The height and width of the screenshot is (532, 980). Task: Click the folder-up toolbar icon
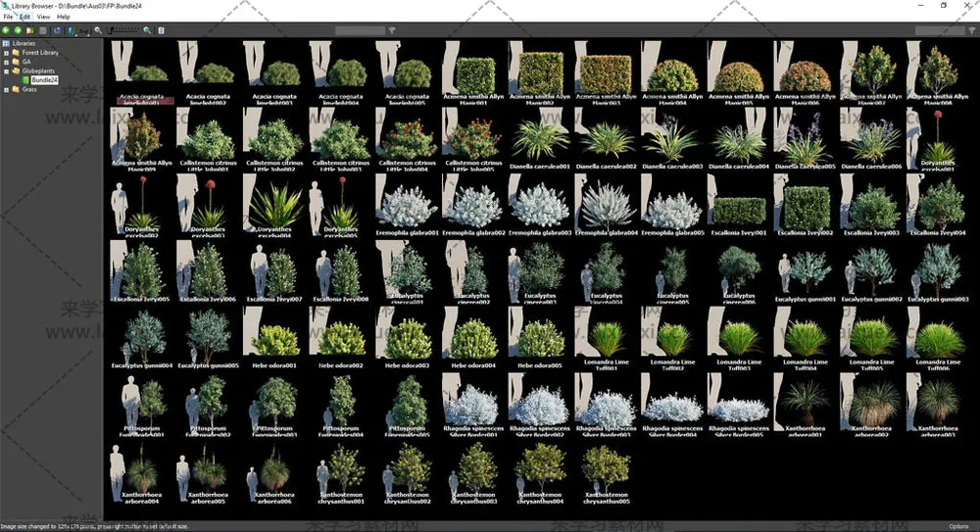tap(29, 30)
